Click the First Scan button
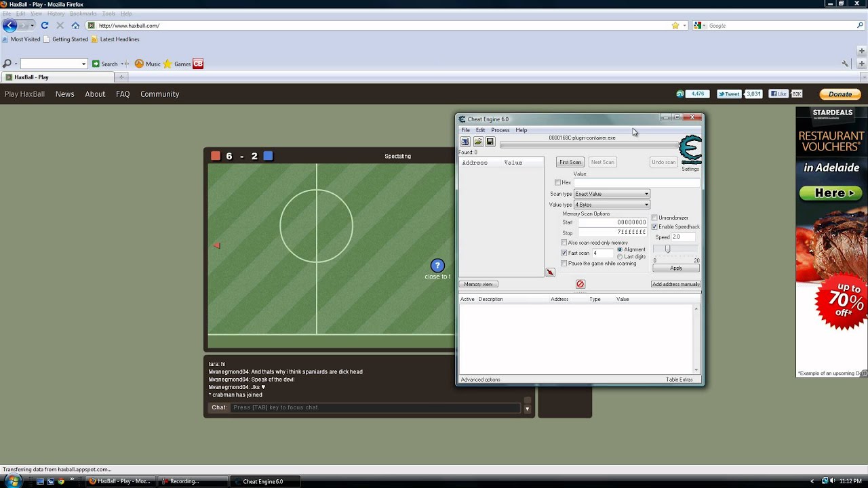The width and height of the screenshot is (868, 488). pos(570,162)
